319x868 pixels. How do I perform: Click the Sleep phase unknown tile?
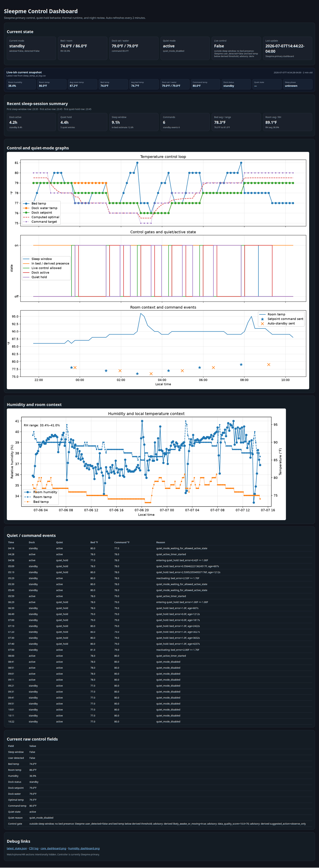click(298, 84)
